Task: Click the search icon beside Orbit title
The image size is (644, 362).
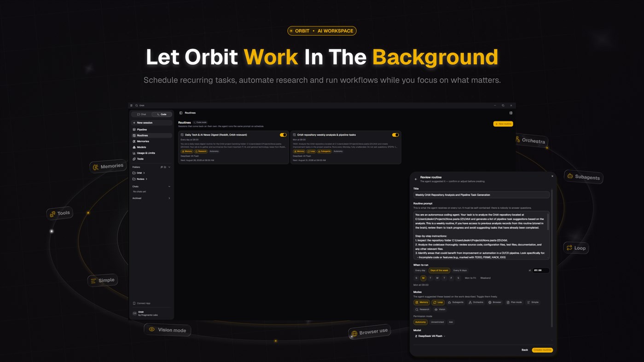Action: 137,105
